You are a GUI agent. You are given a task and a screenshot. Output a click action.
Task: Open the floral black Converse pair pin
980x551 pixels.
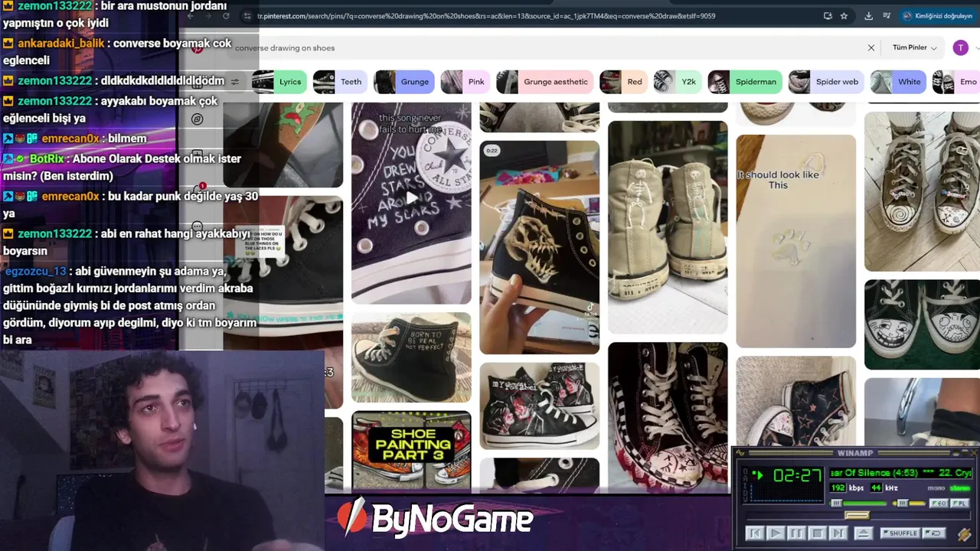tap(540, 406)
